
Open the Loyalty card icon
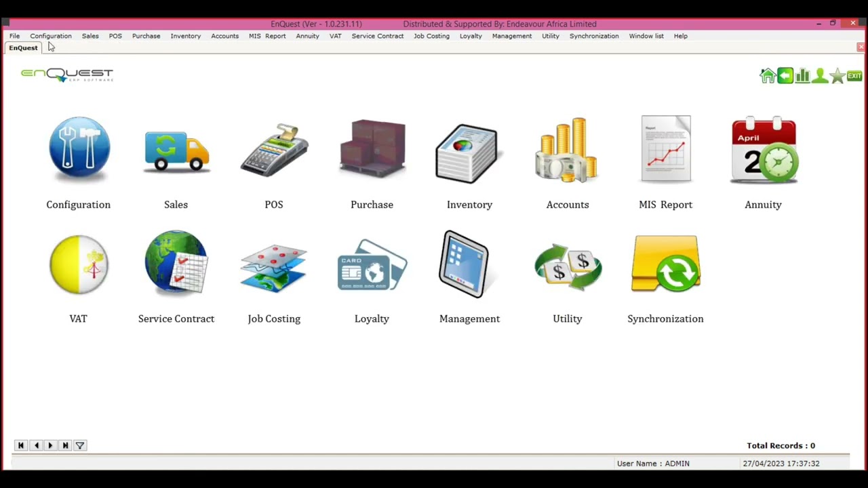(x=372, y=265)
